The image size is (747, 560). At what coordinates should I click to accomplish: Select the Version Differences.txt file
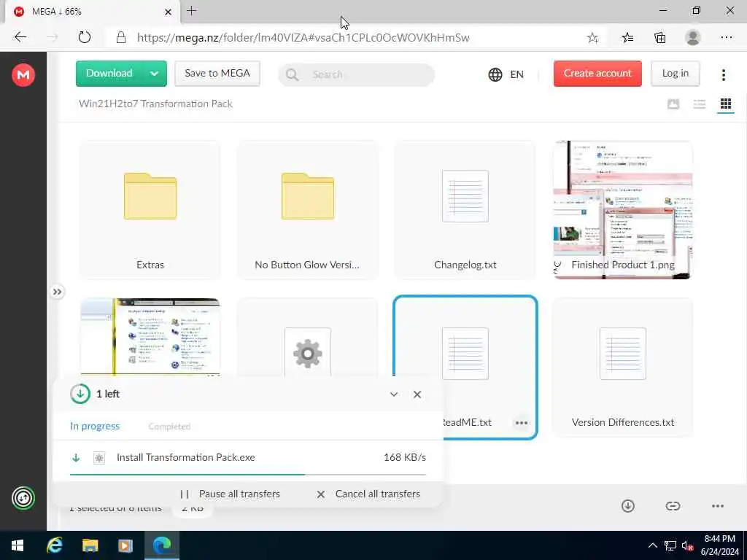point(623,367)
